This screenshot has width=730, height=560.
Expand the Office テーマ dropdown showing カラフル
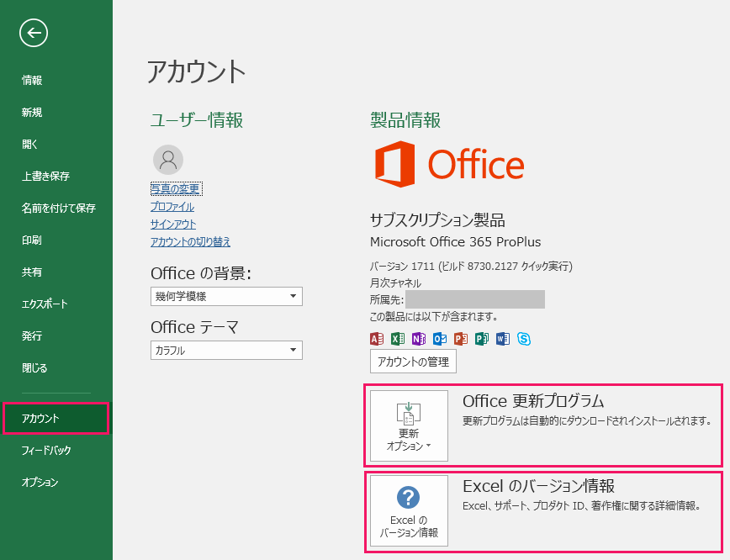[x=226, y=351]
